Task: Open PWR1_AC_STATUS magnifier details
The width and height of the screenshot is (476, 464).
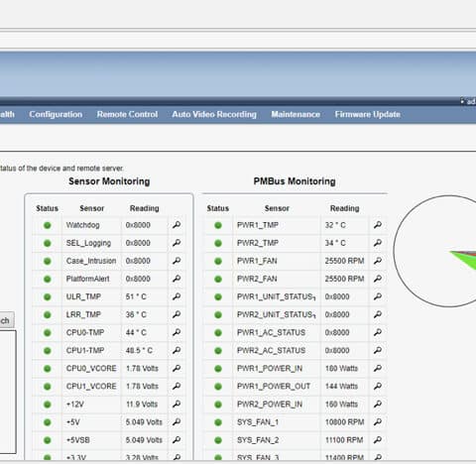Action: tap(378, 332)
